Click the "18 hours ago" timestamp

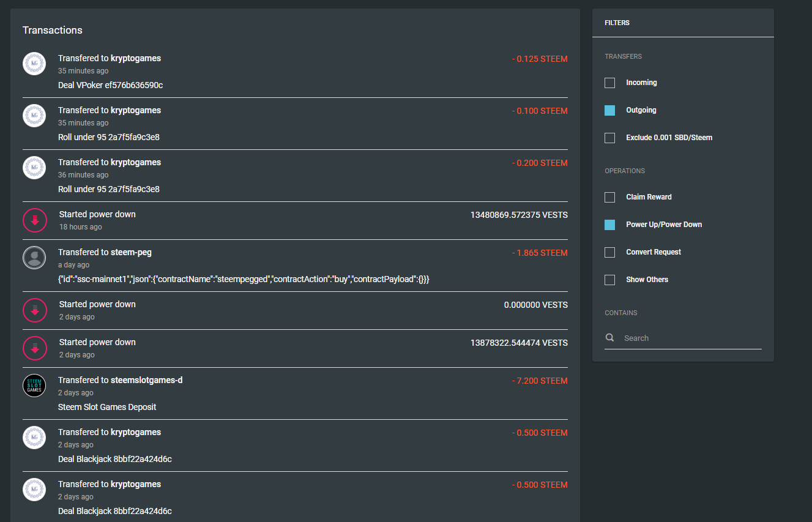coord(81,227)
